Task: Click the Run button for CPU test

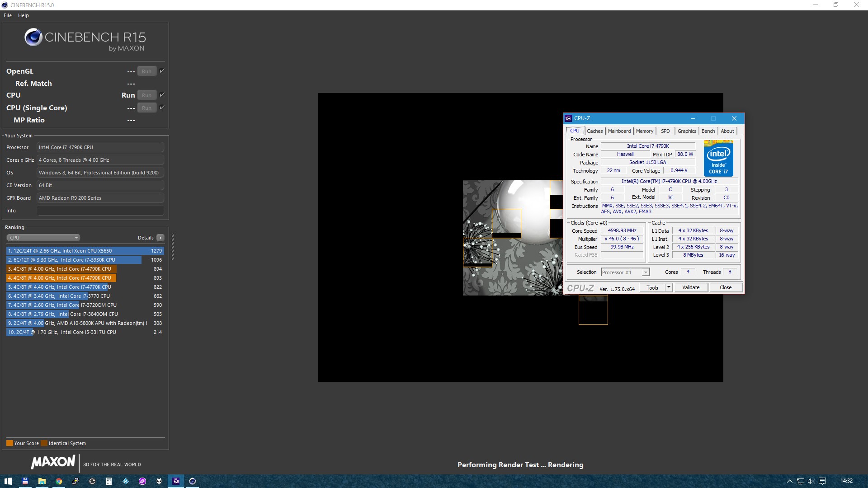Action: 146,95
